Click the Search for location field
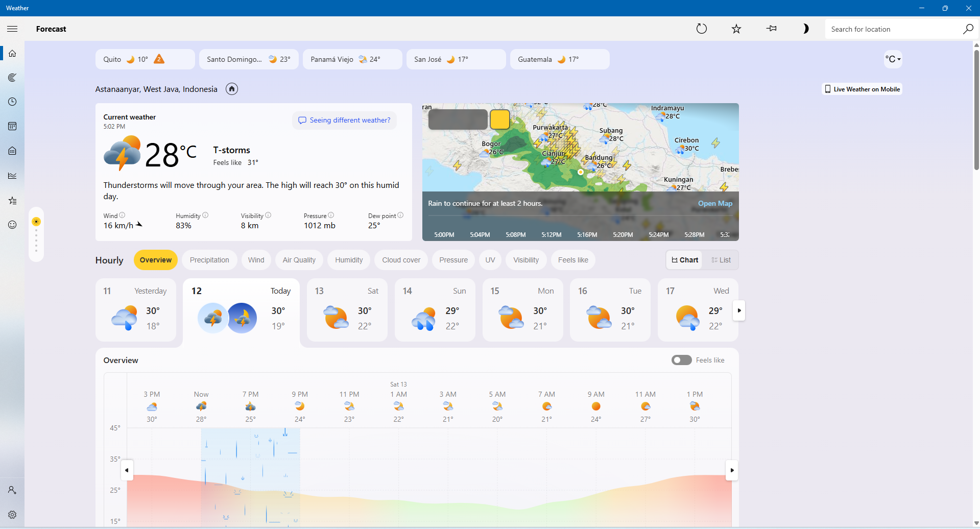Viewport: 980px width, 529px height. point(894,30)
